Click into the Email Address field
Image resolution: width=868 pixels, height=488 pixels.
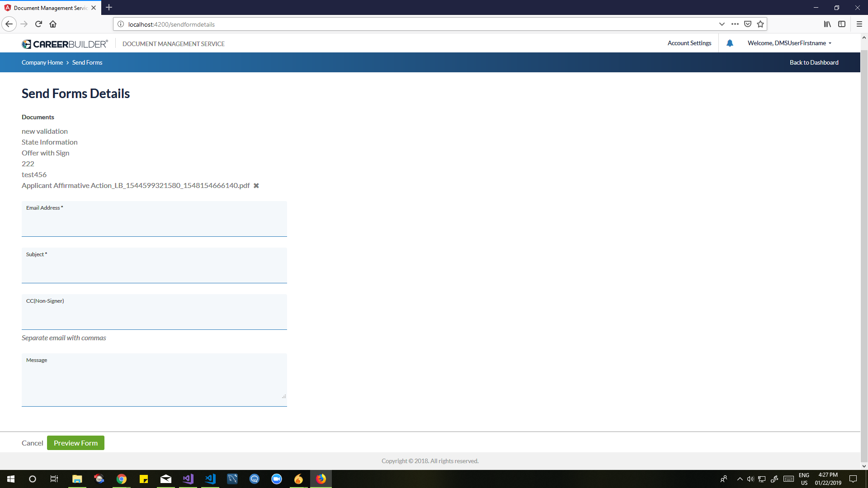154,224
